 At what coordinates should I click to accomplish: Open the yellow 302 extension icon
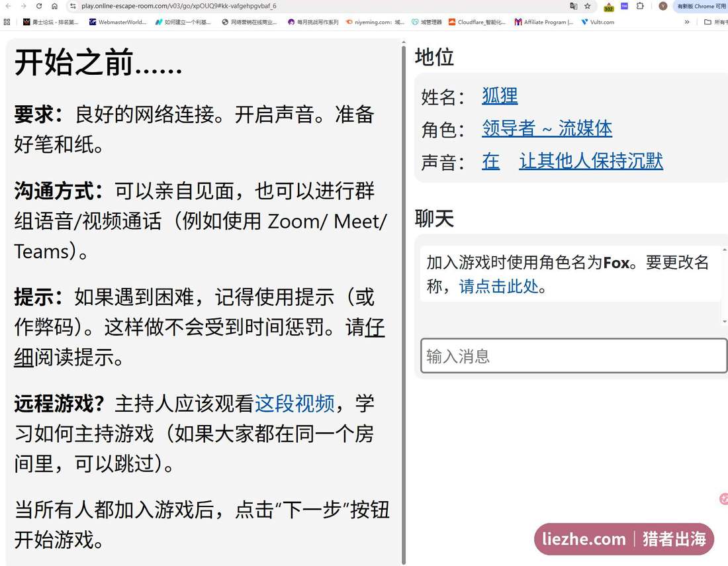pos(609,7)
